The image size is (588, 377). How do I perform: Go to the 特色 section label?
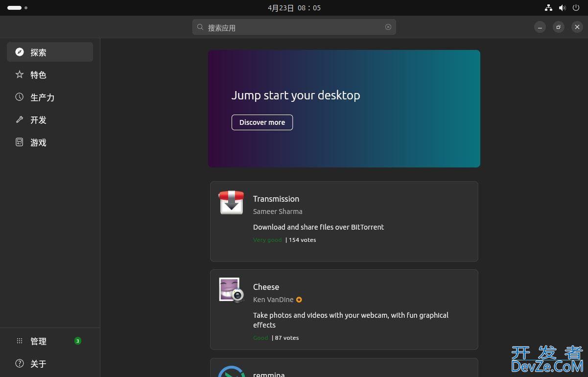[38, 75]
